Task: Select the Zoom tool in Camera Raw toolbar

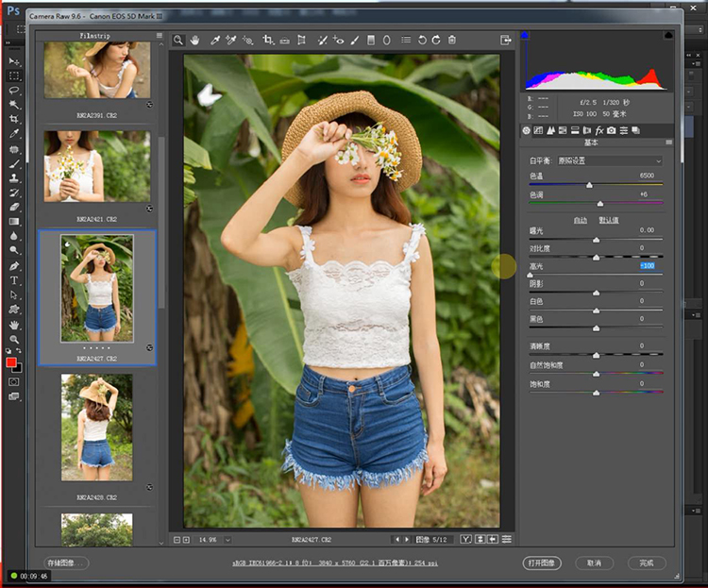Action: (178, 41)
